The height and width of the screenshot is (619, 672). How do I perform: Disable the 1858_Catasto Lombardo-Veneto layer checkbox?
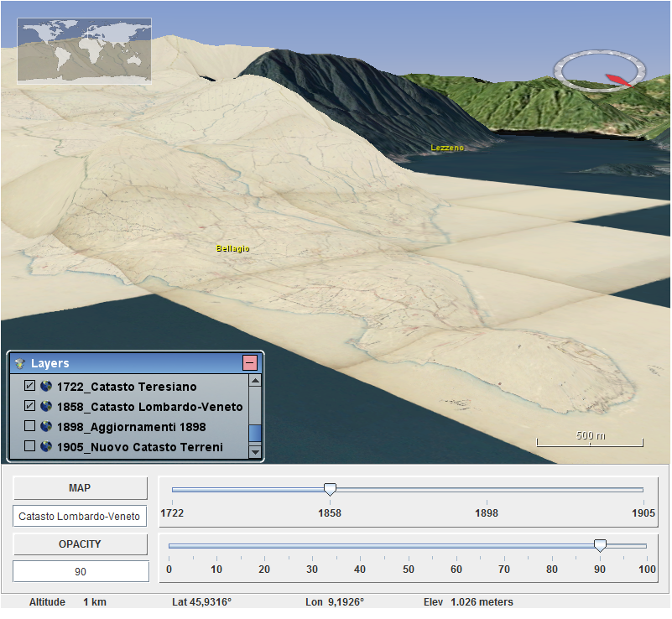click(30, 407)
